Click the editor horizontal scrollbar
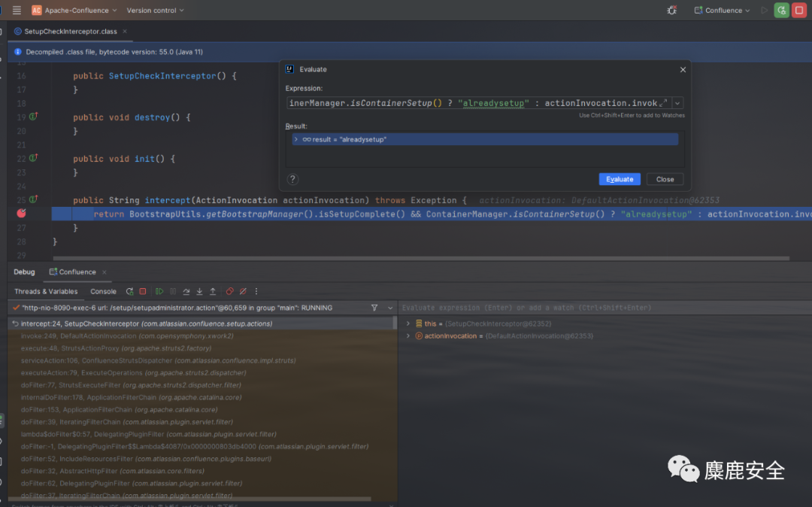 [x=421, y=258]
